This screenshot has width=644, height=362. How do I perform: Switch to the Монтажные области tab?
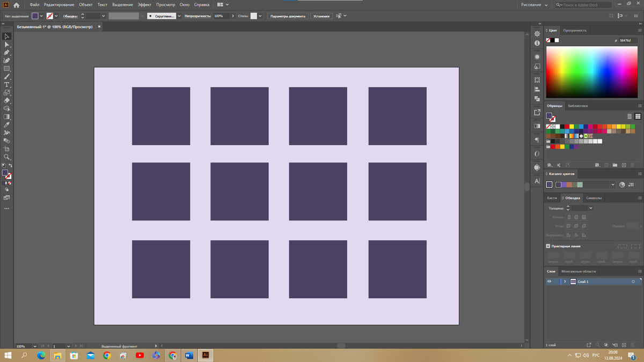[x=579, y=271]
